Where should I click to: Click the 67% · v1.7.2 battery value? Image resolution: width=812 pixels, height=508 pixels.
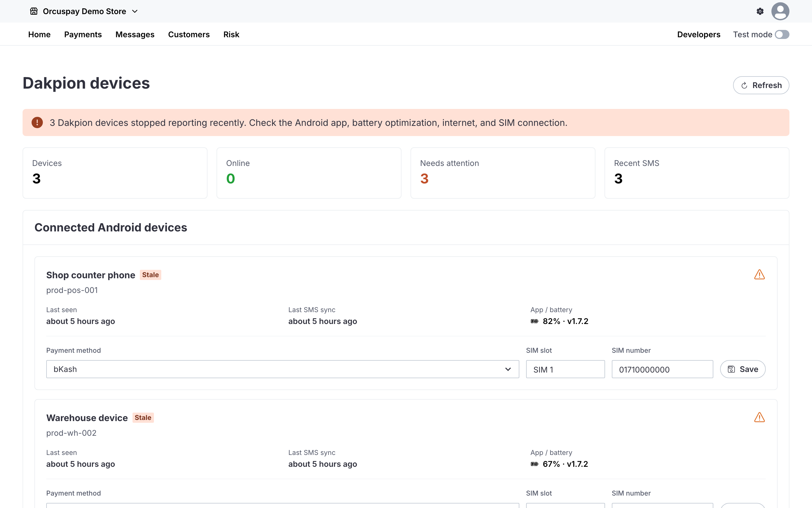click(565, 464)
